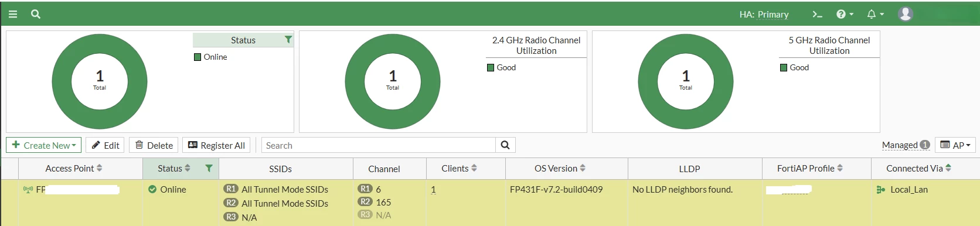
Task: Expand the Create New dropdown
Action: pyautogui.click(x=44, y=145)
